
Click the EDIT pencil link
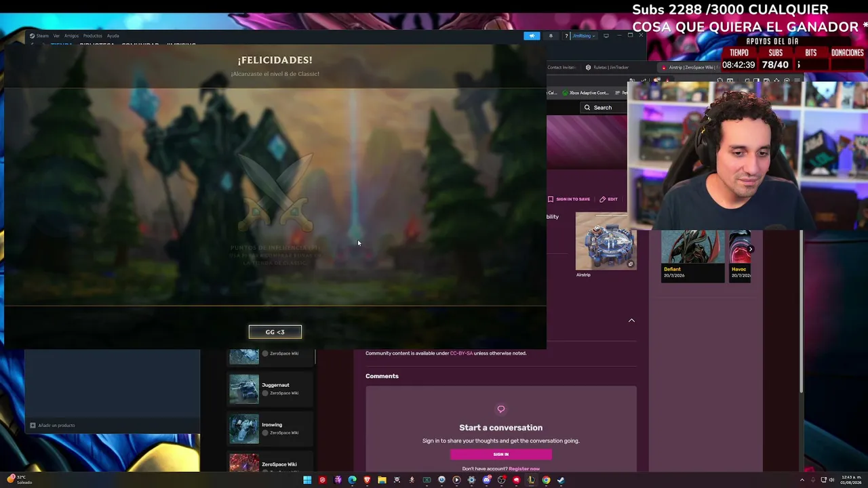click(x=609, y=199)
